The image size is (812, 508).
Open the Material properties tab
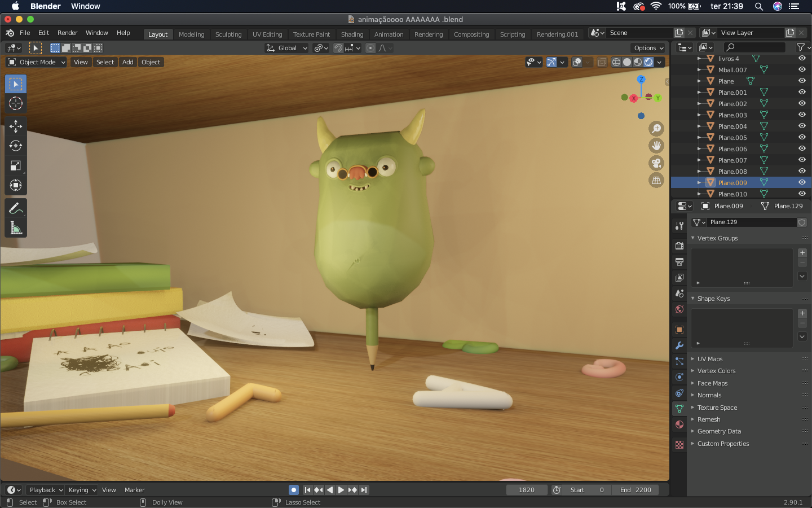[x=679, y=424]
